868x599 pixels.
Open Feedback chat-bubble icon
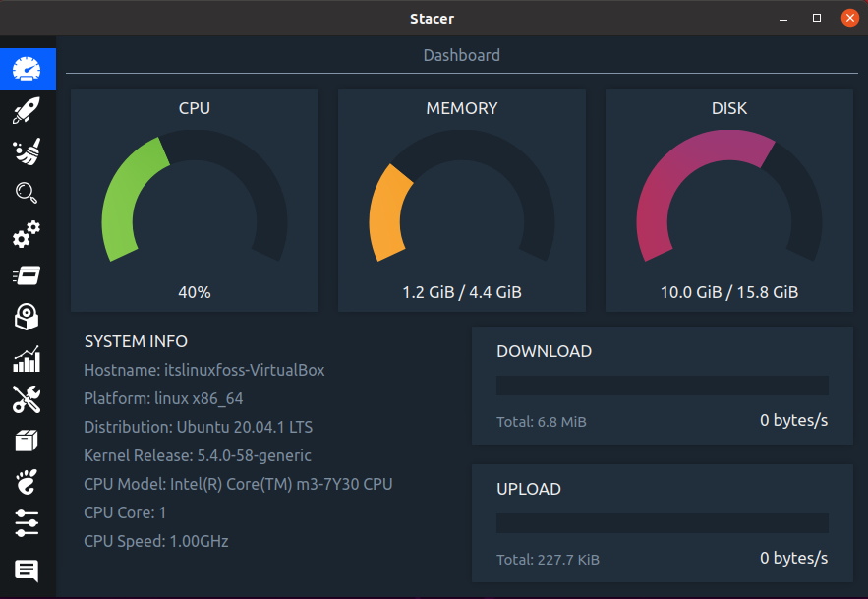point(28,570)
